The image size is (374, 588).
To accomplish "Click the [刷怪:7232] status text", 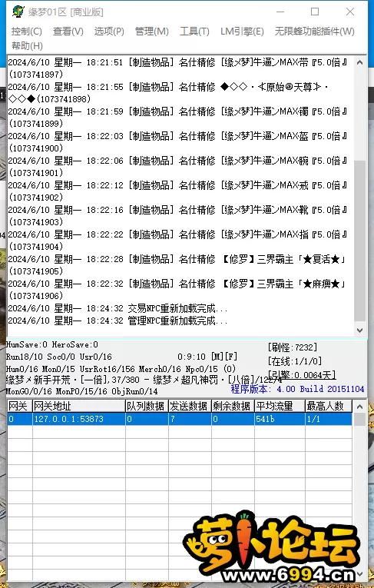I will (293, 347).
